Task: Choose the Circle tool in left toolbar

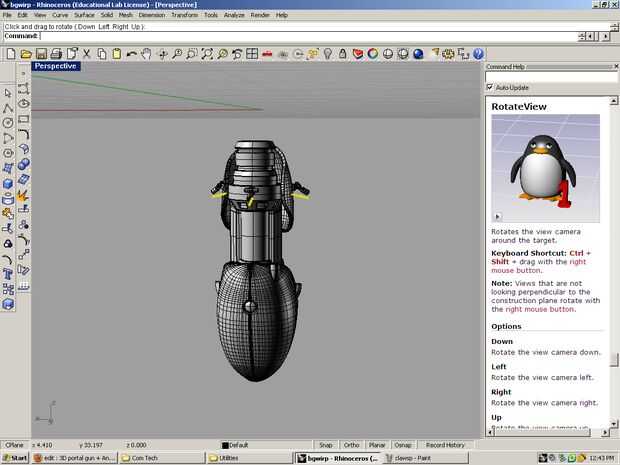Action: point(8,123)
